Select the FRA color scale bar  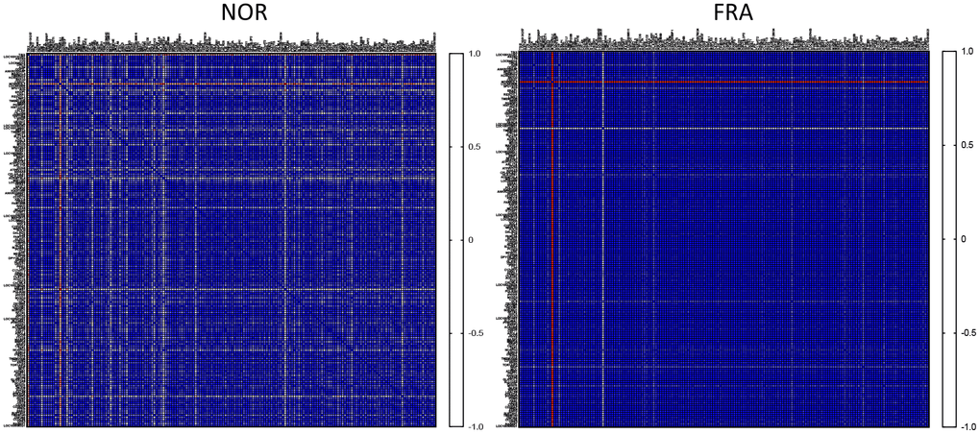click(948, 239)
